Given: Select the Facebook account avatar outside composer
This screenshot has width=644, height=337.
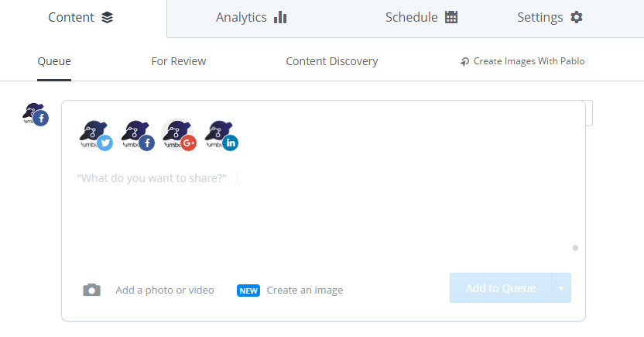Looking at the screenshot, I should coord(36,115).
